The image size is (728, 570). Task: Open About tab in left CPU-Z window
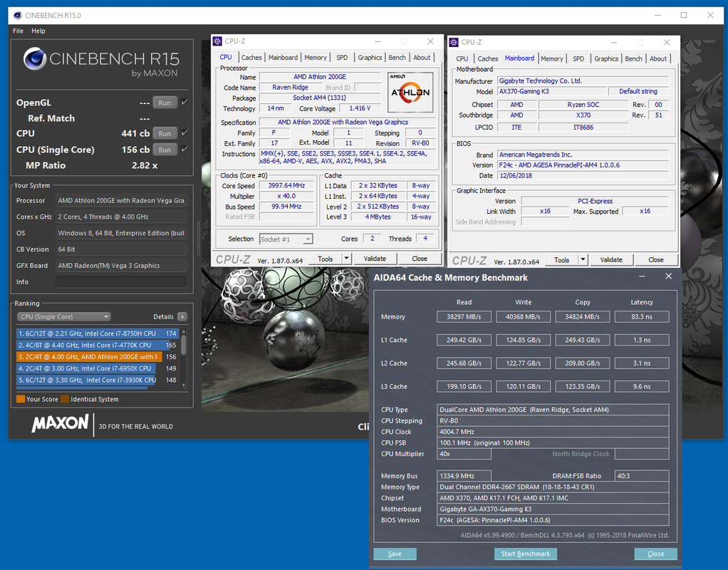point(422,58)
